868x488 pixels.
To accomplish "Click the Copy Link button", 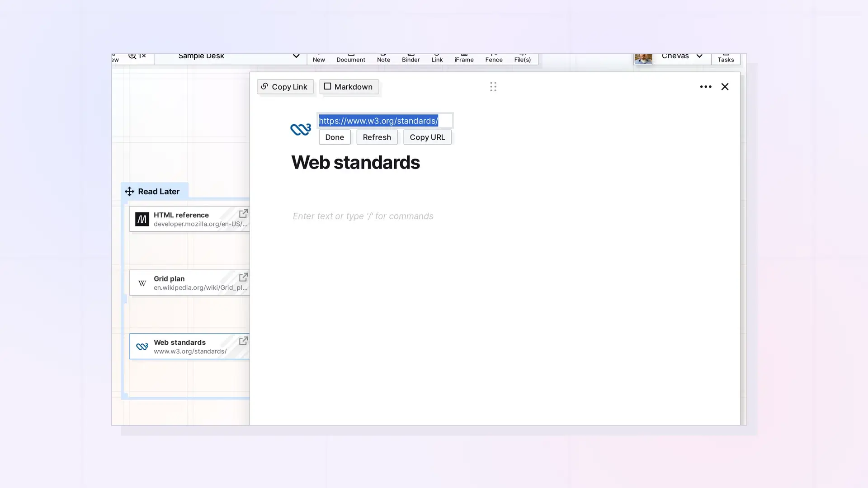I will tap(285, 87).
